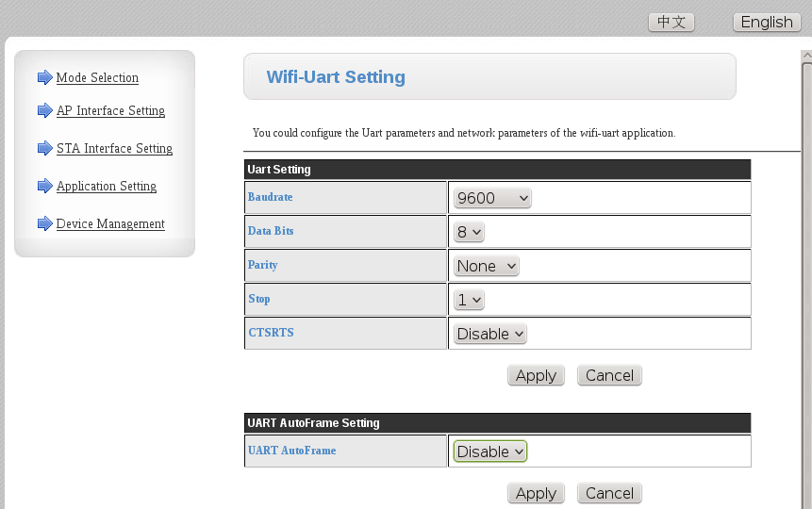The width and height of the screenshot is (812, 509).
Task: Expand the CTSRTS dropdown
Action: (489, 334)
